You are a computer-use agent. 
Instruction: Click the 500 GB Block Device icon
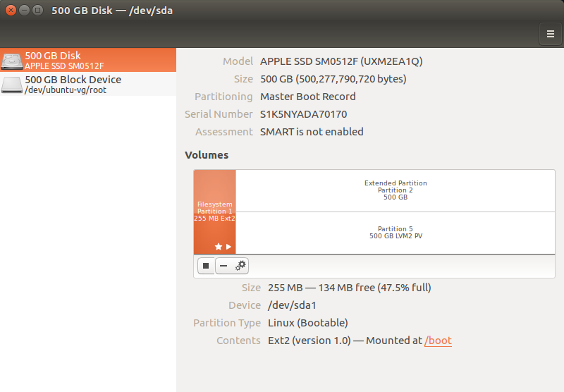point(12,85)
